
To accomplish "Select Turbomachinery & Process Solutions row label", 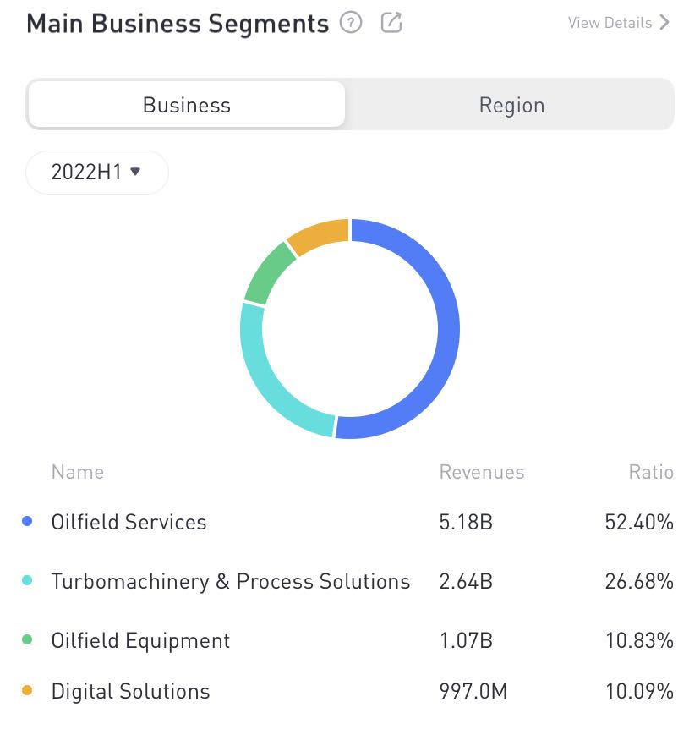I will tap(230, 582).
